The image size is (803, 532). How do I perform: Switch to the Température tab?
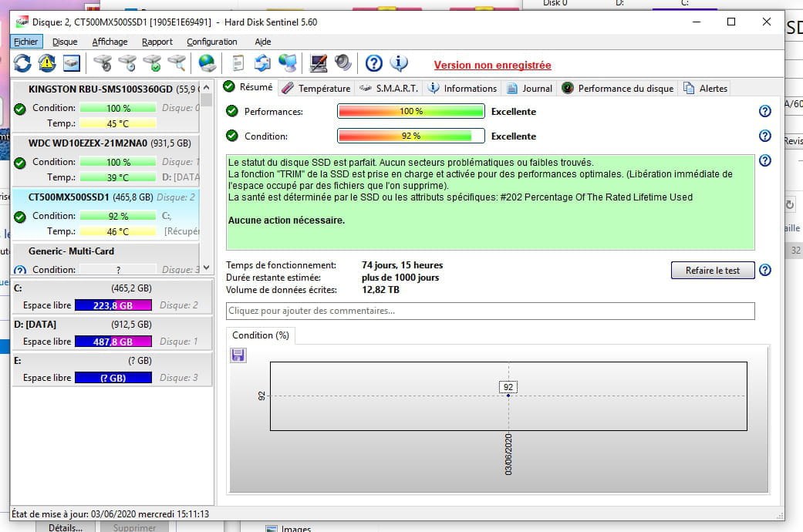click(x=316, y=88)
